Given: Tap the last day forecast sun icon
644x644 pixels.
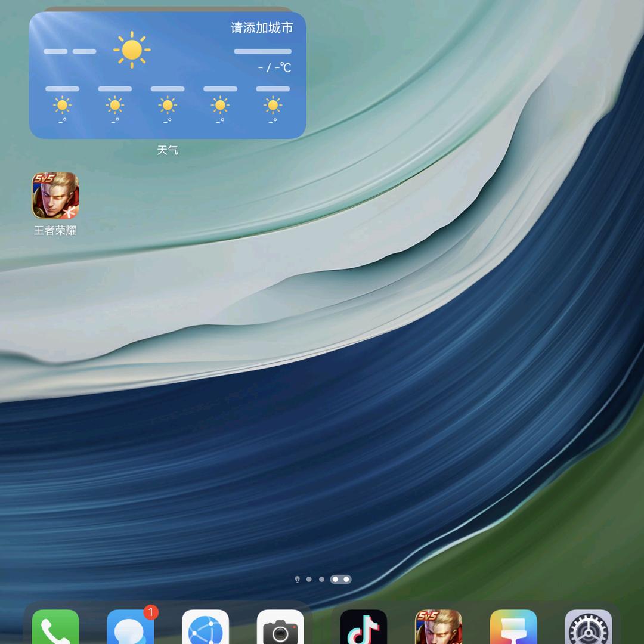Looking at the screenshot, I should click(273, 106).
